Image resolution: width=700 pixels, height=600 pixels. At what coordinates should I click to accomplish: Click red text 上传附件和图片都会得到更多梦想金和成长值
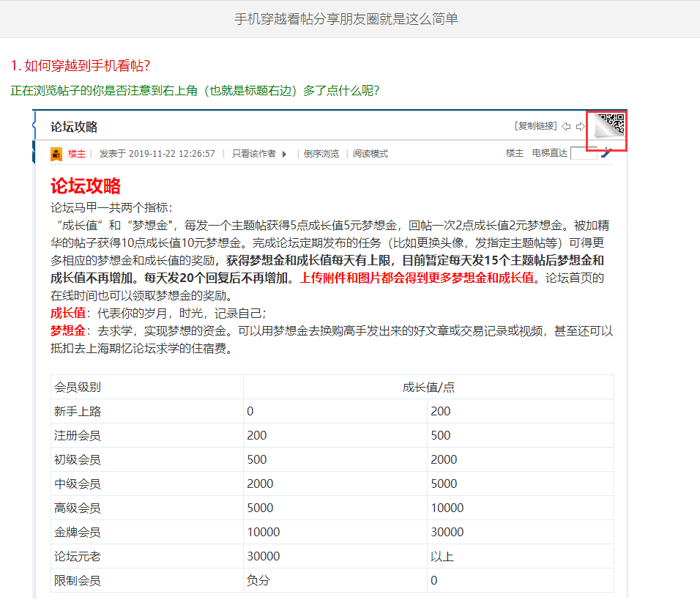417,278
